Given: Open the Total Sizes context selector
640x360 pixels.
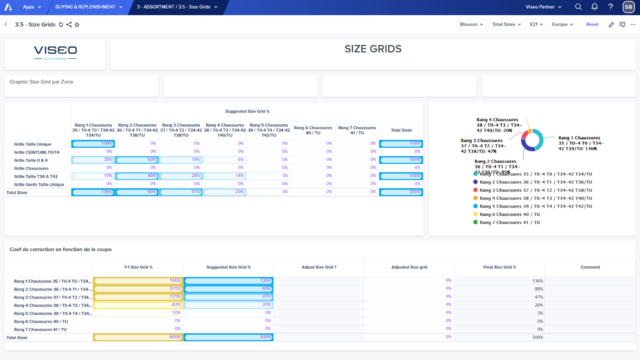Looking at the screenshot, I should (506, 24).
